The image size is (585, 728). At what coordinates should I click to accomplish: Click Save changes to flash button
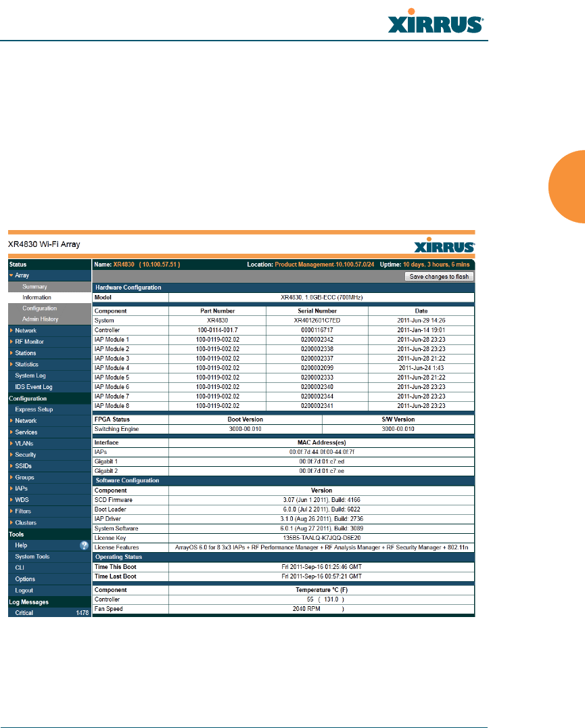[x=439, y=276]
